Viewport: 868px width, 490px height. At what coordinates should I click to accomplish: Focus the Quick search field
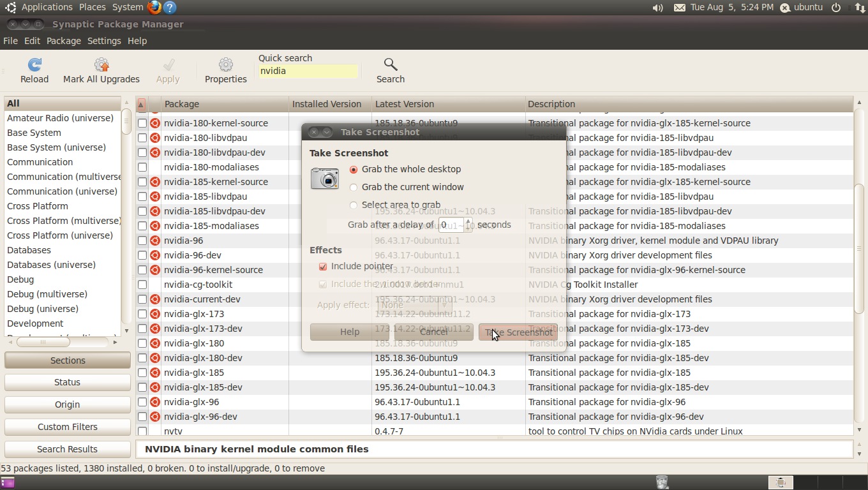pos(308,71)
